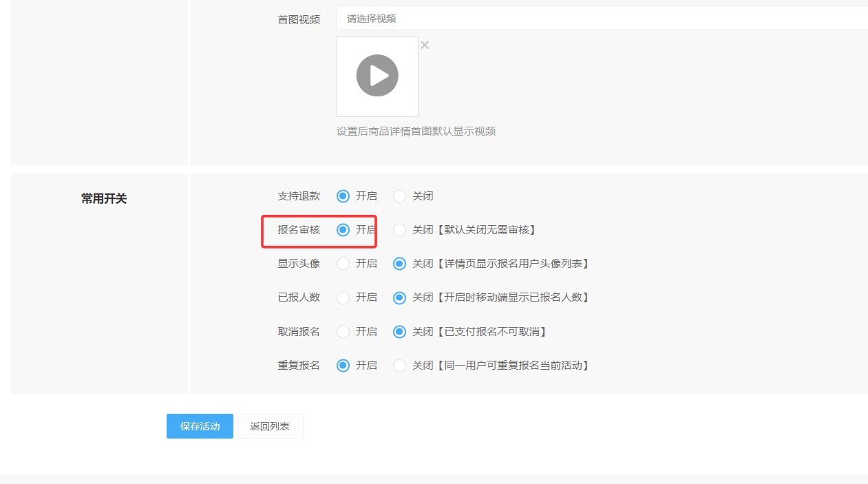Enable 显示头像 by selecting 开启
This screenshot has width=868, height=484.
[343, 264]
